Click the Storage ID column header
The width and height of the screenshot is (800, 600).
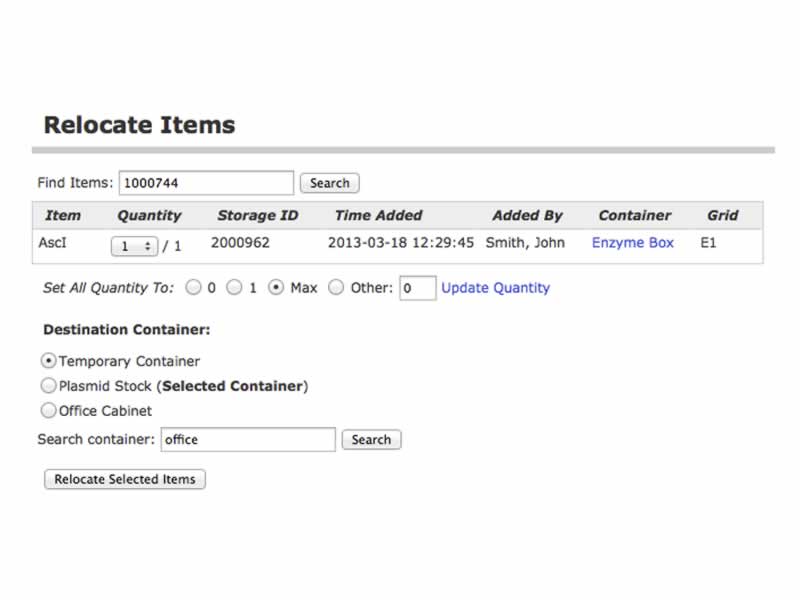257,215
